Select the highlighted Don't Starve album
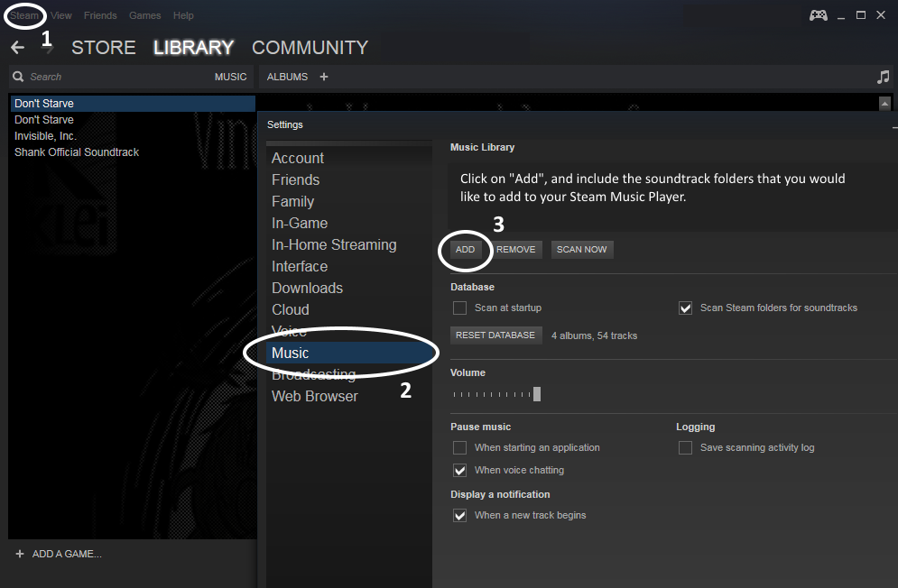Viewport: 898px width, 588px height. [133, 104]
